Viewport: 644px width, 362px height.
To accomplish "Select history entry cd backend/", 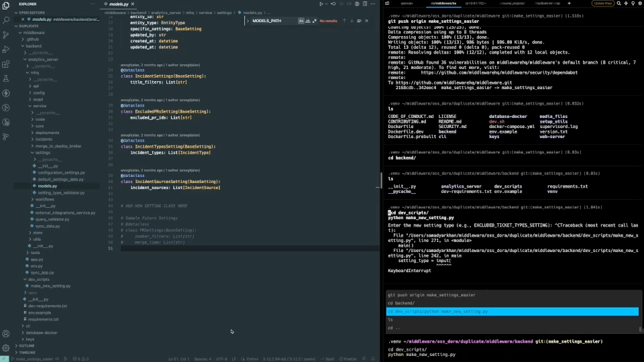I will coord(513,303).
